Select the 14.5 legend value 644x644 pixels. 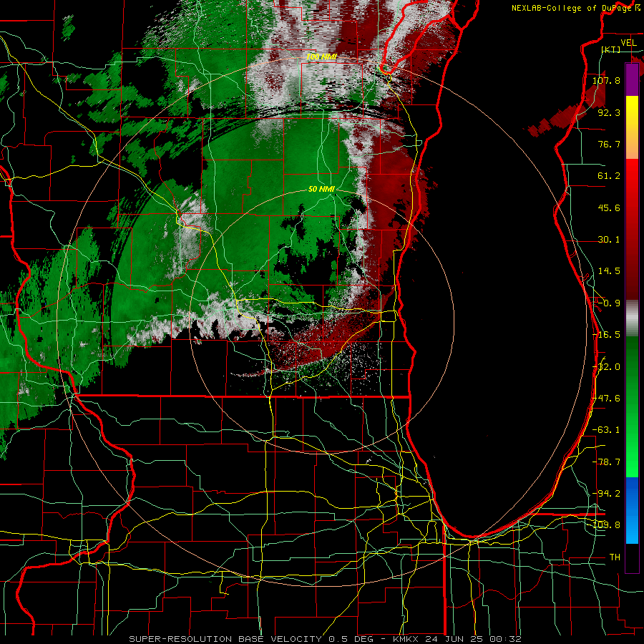[609, 271]
